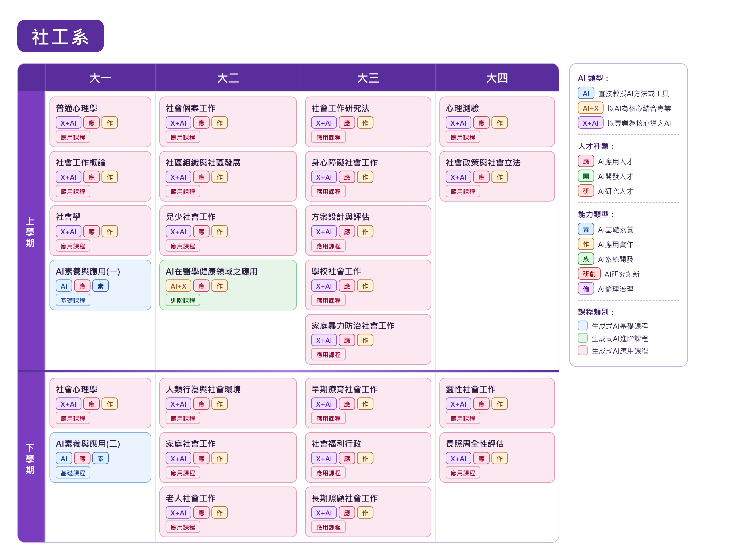Click the 社工系 department title badge
Image resolution: width=730 pixels, height=560 pixels.
[x=60, y=36]
